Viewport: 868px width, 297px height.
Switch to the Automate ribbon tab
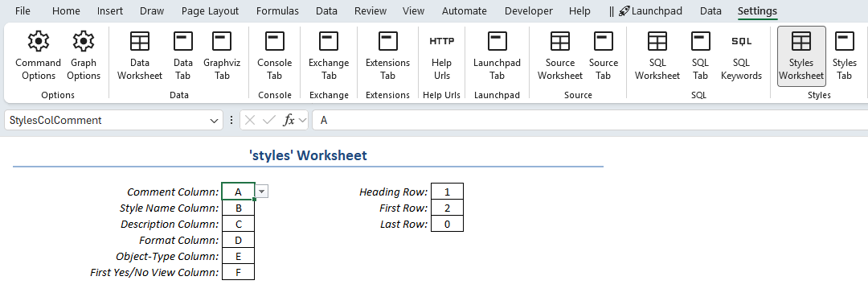pos(465,11)
